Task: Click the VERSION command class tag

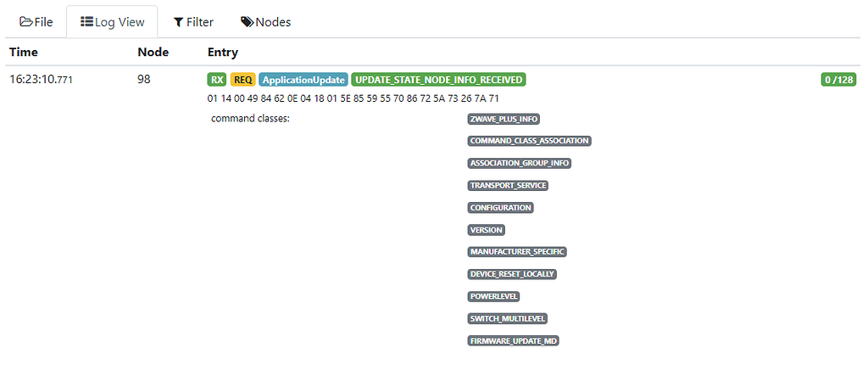Action: point(487,230)
